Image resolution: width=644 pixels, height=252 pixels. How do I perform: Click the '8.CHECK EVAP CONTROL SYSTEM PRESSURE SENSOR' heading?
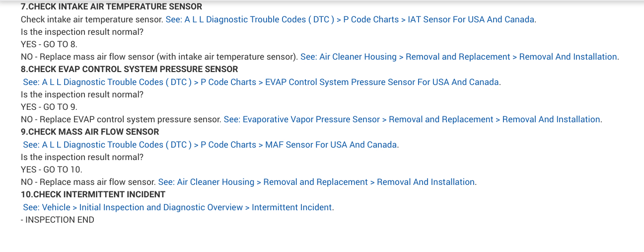[x=129, y=69]
